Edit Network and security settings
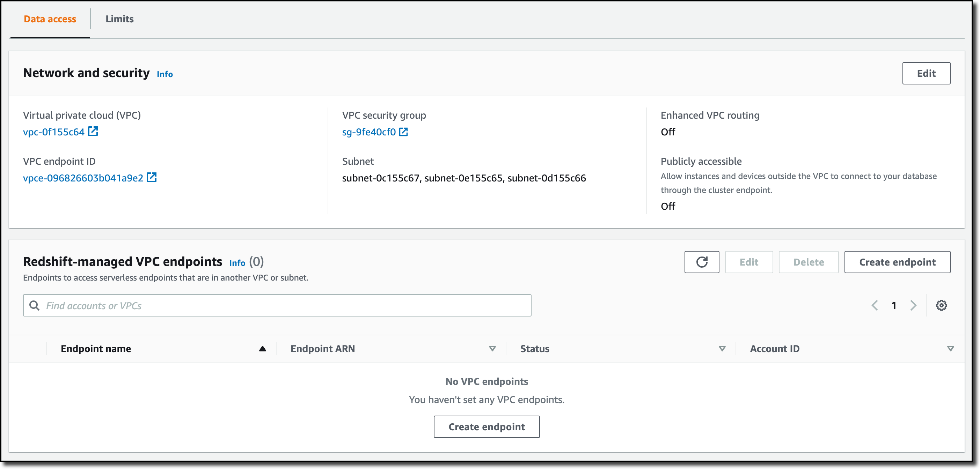The image size is (980, 469). tap(926, 73)
